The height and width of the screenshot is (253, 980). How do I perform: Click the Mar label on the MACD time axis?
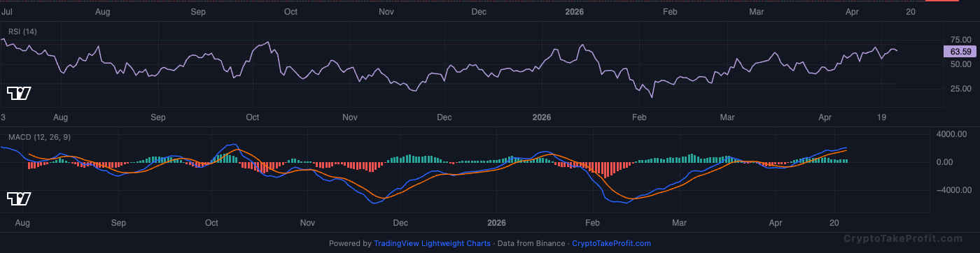tap(679, 223)
